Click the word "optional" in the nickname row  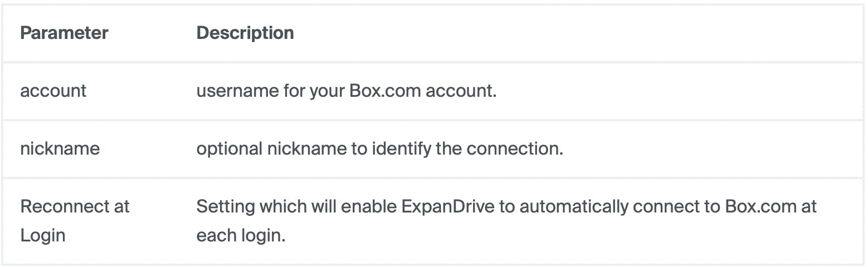229,149
